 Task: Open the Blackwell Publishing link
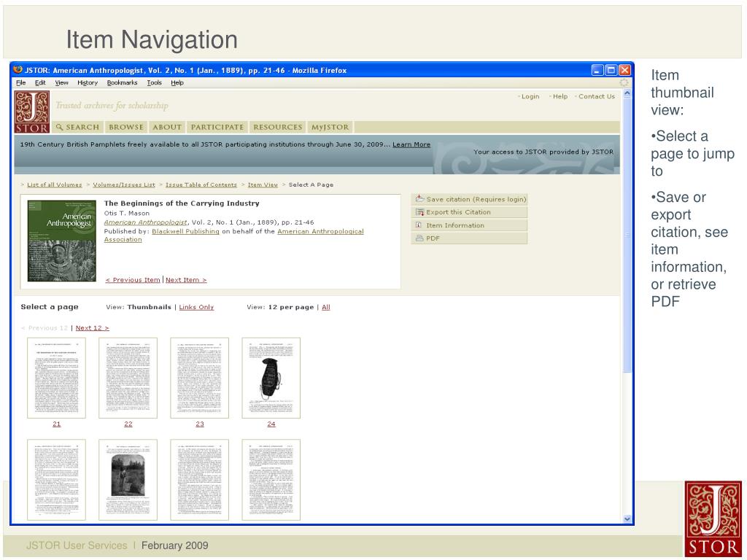click(x=185, y=231)
